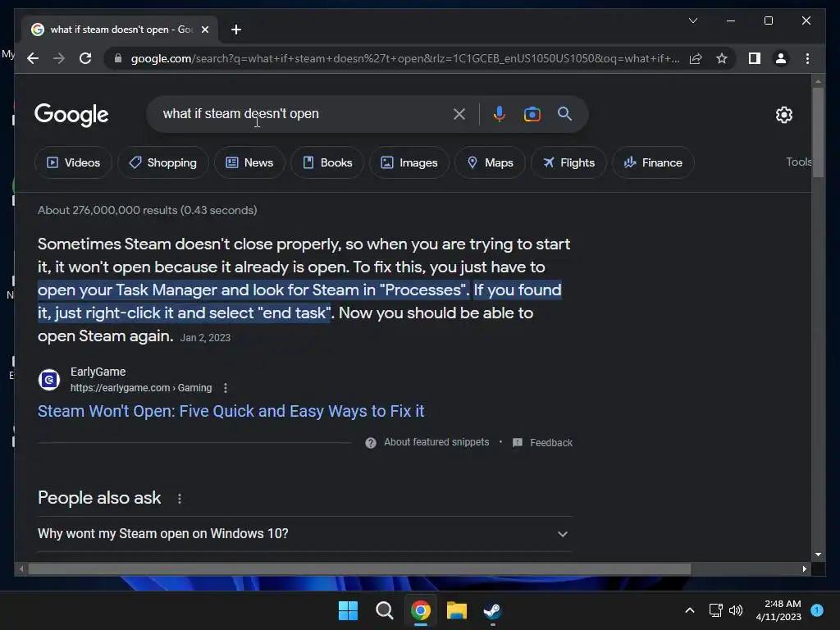Viewport: 840px width, 630px height.
Task: Click the 'About 276,000,000 results' text
Action: (x=148, y=210)
